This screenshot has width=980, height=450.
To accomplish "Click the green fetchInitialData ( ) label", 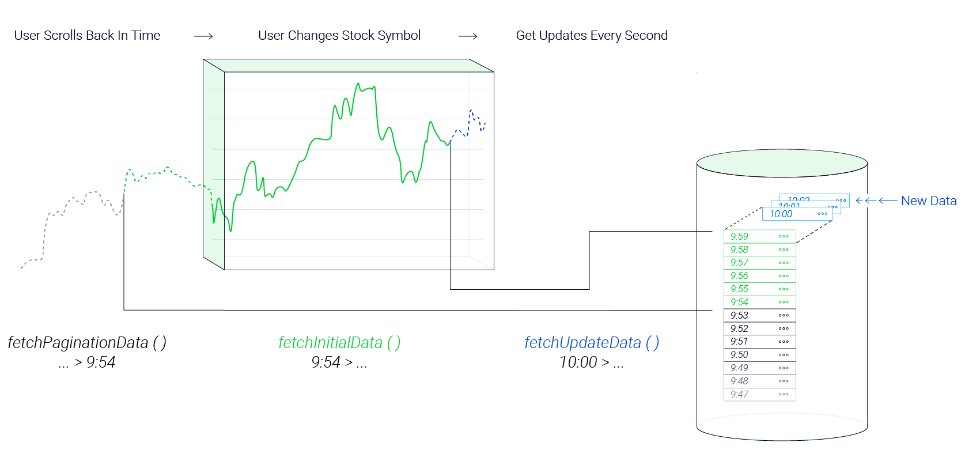I will pyautogui.click(x=339, y=343).
